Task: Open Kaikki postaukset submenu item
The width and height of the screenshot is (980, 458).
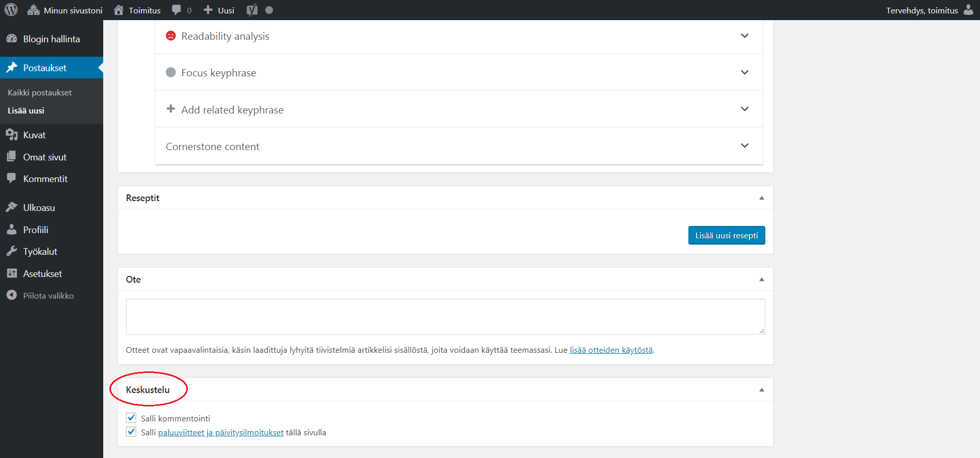Action: click(40, 92)
